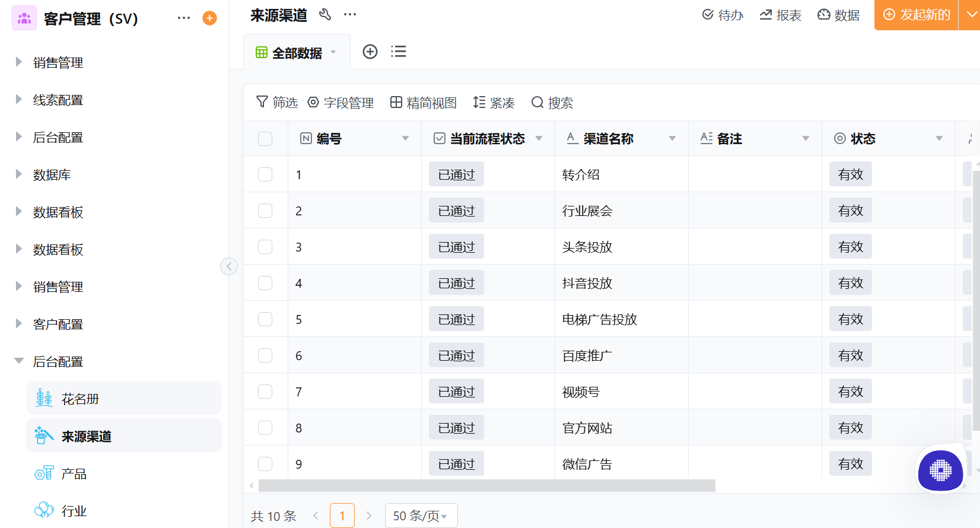980x528 pixels.
Task: Check the row checkbox for 百度推广
Action: tap(265, 355)
